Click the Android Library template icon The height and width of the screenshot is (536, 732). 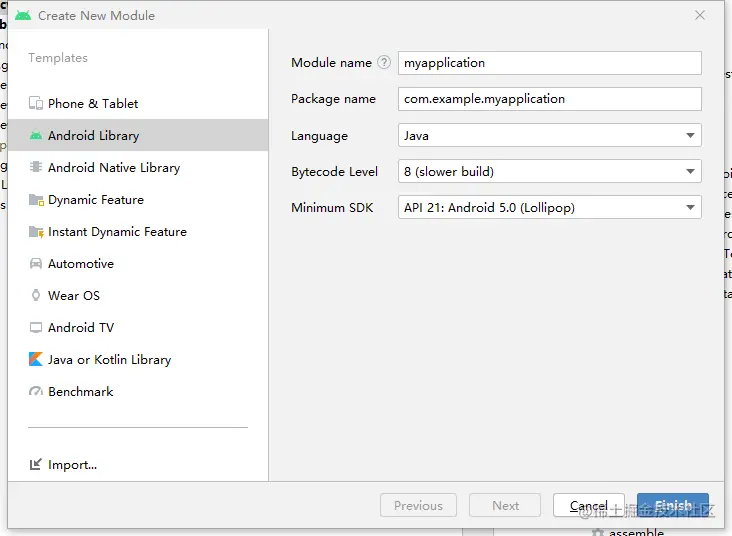click(36, 136)
